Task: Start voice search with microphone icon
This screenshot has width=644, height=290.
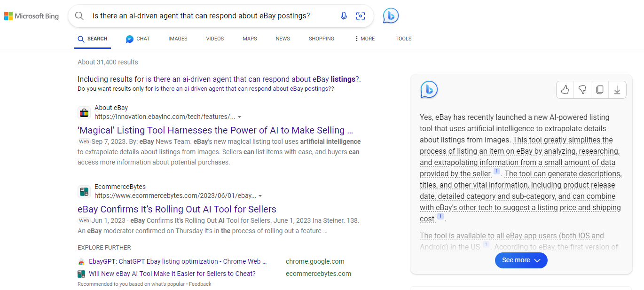Action: click(344, 16)
